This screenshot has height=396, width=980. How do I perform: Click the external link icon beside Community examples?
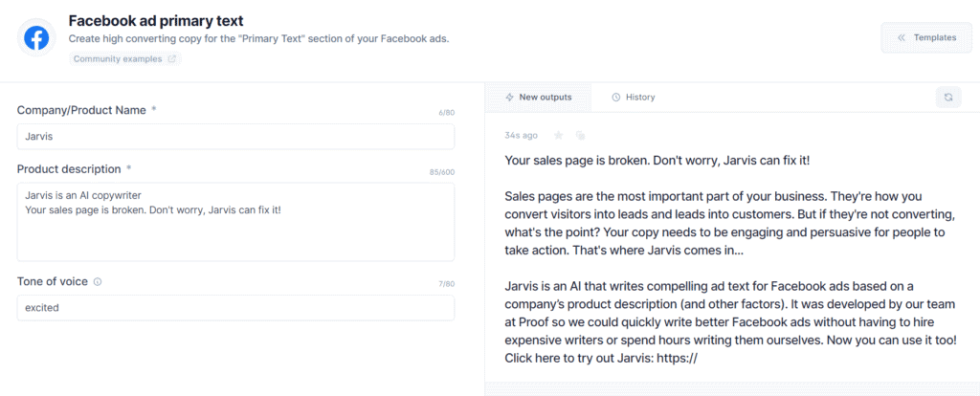point(172,59)
